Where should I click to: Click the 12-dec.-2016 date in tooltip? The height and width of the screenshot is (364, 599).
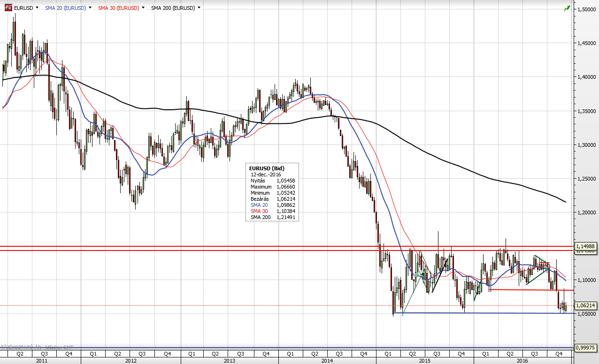tap(266, 174)
